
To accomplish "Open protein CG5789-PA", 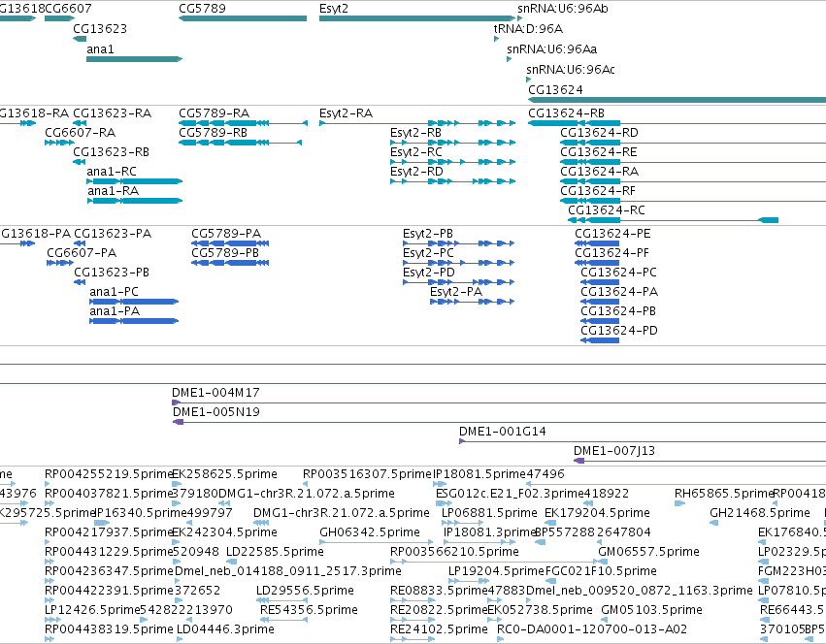I will point(230,243).
